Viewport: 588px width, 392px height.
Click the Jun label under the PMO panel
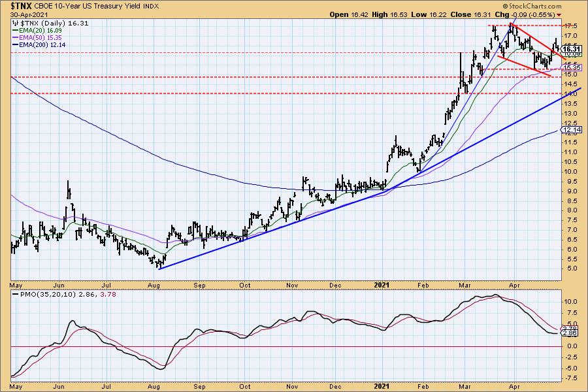59,387
